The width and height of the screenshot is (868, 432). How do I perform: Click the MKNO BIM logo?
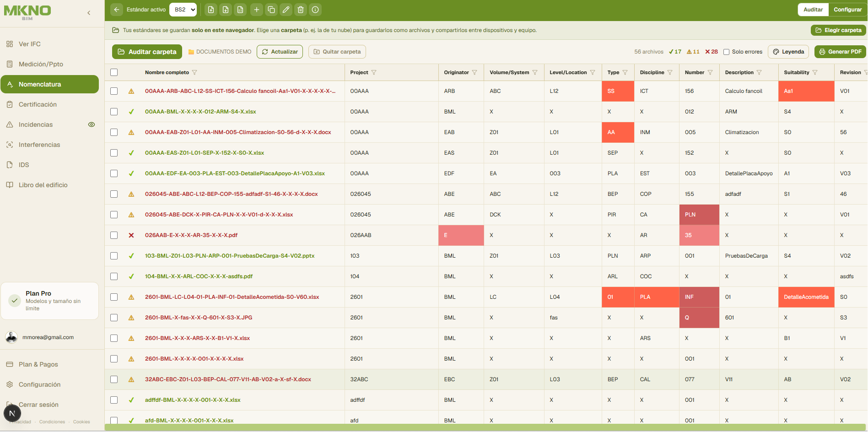coord(27,12)
